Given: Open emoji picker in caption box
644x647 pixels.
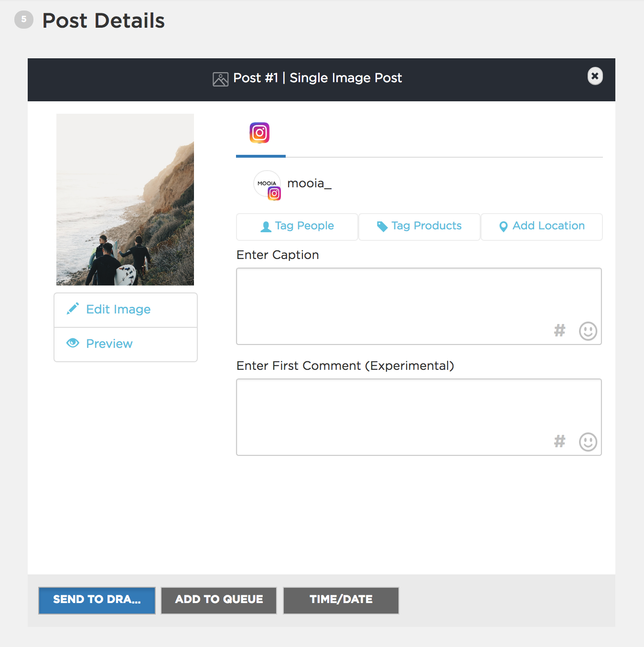Looking at the screenshot, I should pyautogui.click(x=588, y=331).
